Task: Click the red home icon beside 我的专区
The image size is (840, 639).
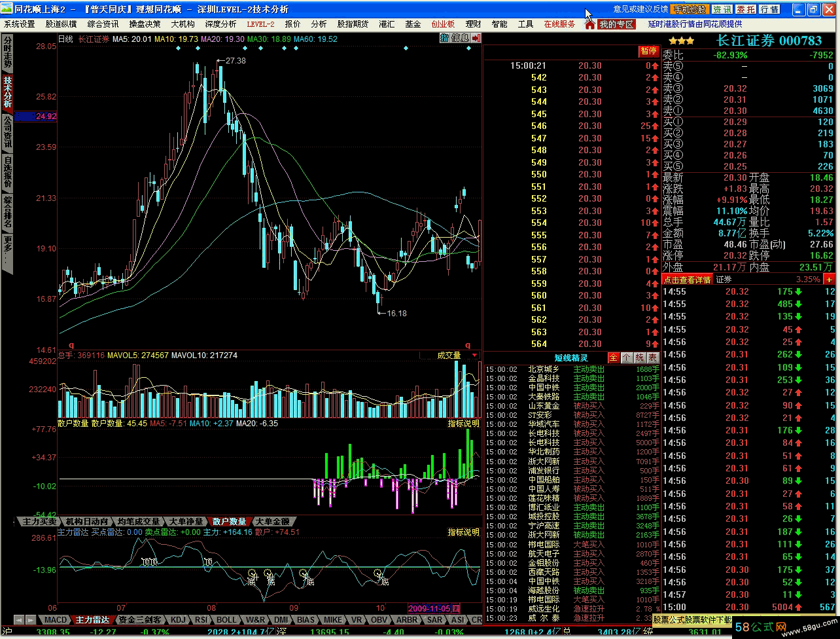Action: [589, 24]
